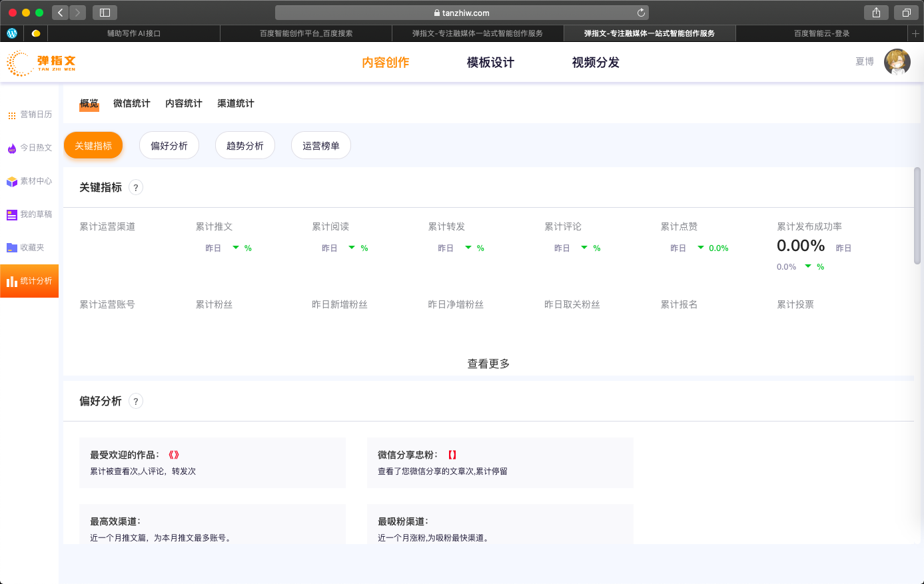Click the tanzhiw.com address bar
The height and width of the screenshot is (584, 924).
point(461,13)
